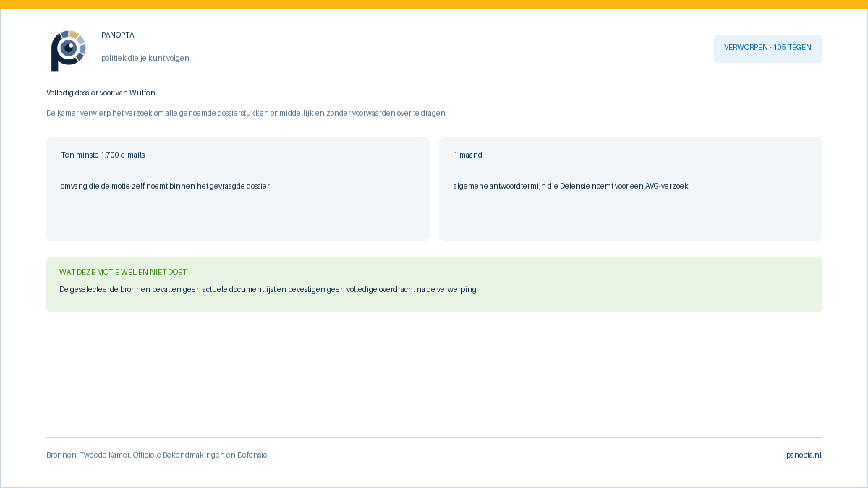Open the '1 maand' info card
868x488 pixels.
pos(631,189)
